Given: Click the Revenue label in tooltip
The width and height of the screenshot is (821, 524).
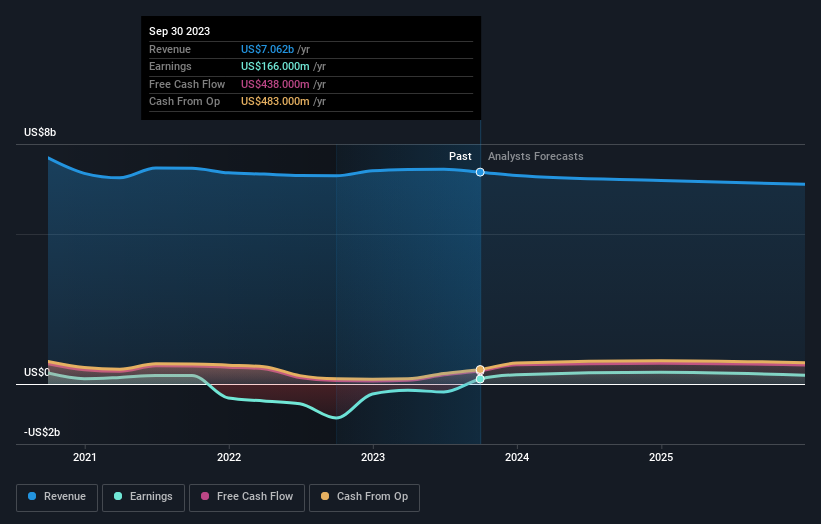Looking at the screenshot, I should (170, 49).
